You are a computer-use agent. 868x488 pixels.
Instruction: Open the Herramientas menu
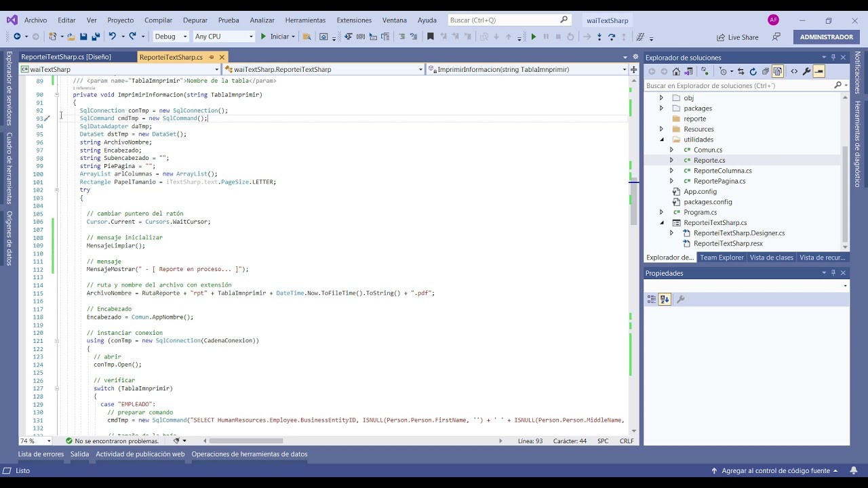tap(306, 20)
